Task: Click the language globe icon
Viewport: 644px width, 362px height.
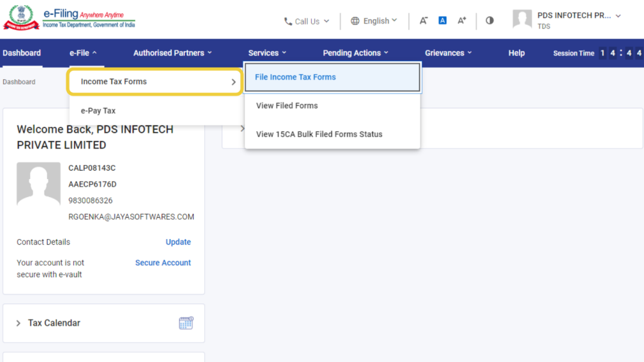Action: tap(355, 21)
